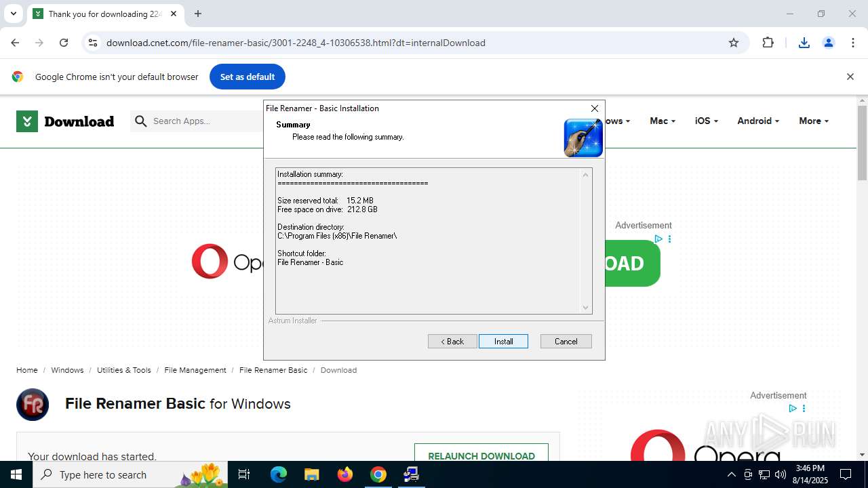This screenshot has width=868, height=488.
Task: Open the notification center
Action: pos(846,474)
